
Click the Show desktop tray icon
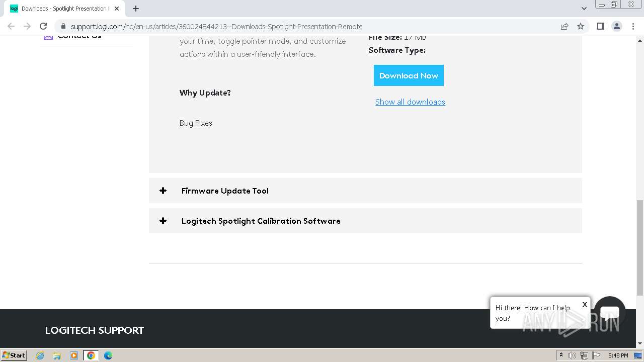638,355
